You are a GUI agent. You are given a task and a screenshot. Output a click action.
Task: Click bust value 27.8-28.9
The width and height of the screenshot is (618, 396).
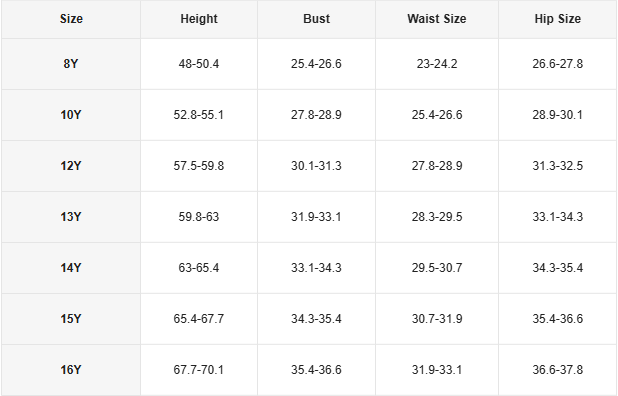coord(316,115)
